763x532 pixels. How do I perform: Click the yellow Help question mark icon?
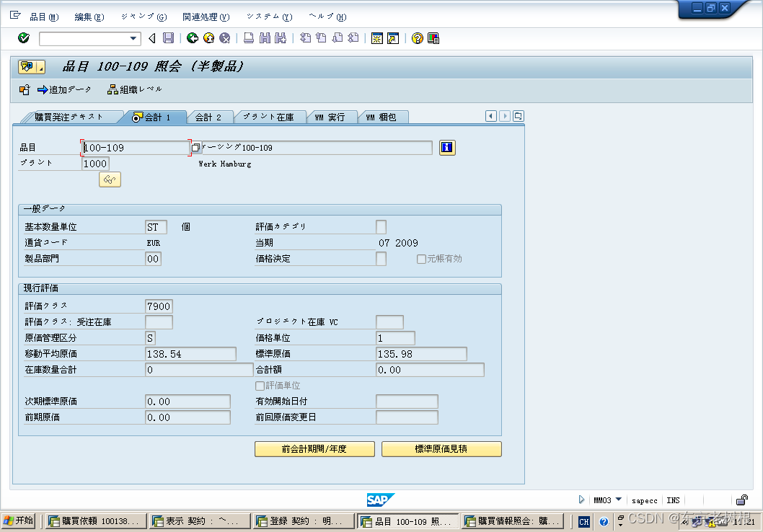[x=417, y=38]
